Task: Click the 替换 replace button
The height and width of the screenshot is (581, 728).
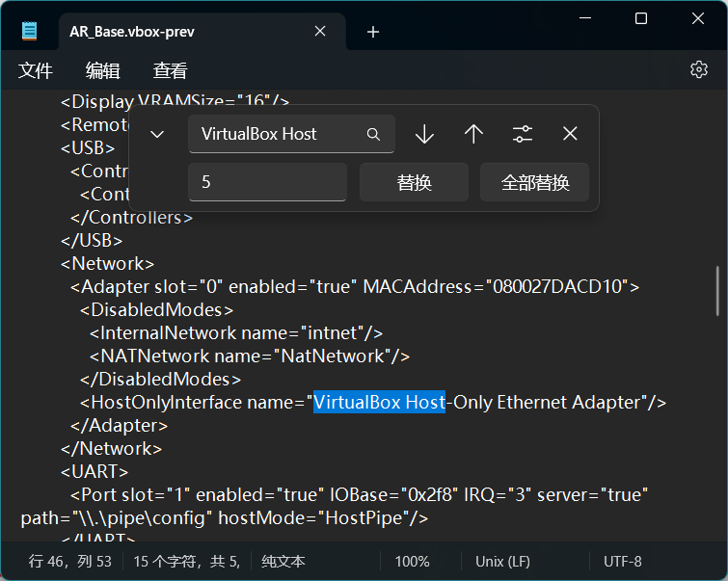Action: (415, 182)
